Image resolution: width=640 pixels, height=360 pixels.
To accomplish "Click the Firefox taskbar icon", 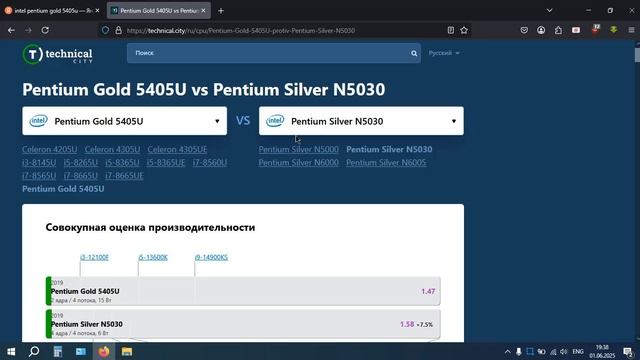I will [x=104, y=351].
